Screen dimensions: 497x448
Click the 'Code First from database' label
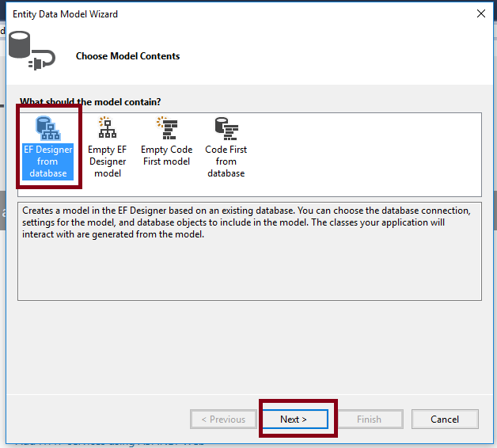pos(226,161)
